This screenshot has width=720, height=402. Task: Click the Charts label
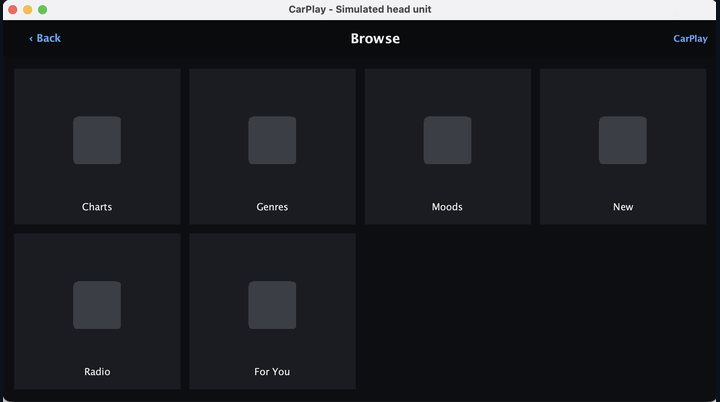(x=97, y=207)
